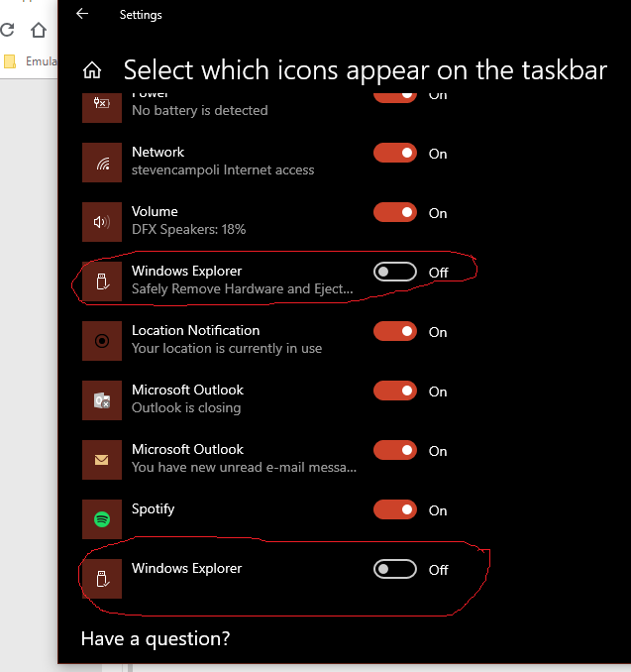The height and width of the screenshot is (672, 631).
Task: Click 'Outlook is closing' text
Action: click(186, 408)
